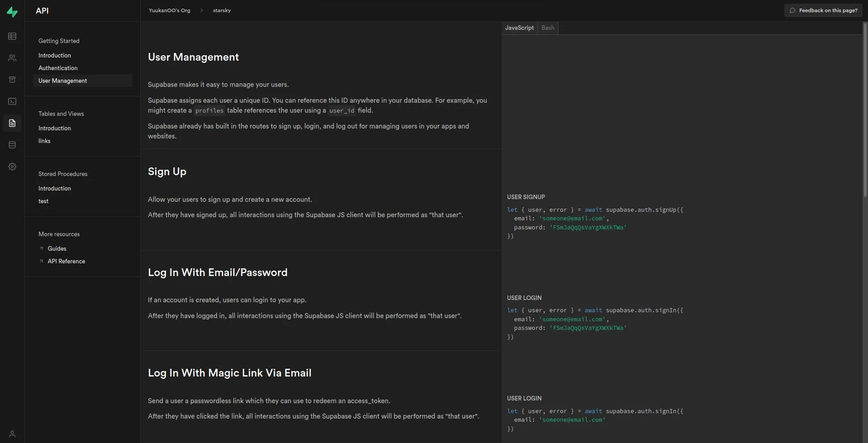The image size is (868, 443).
Task: Open the Authentication panel
Action: coord(12,57)
